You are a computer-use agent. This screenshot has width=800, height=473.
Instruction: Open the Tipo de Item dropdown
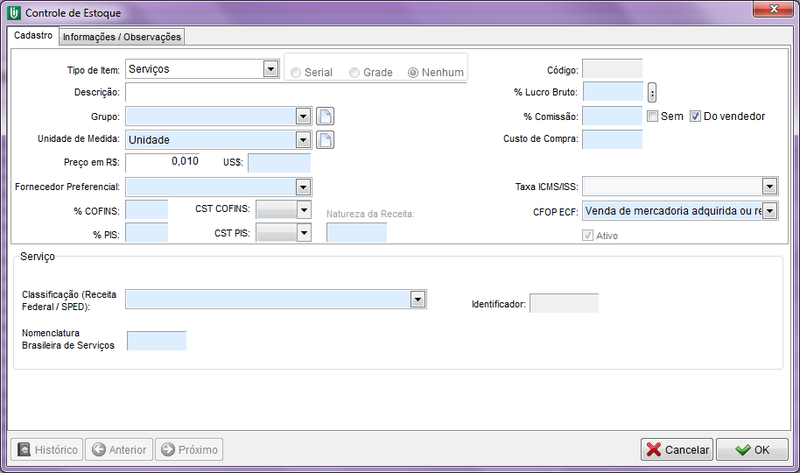[270, 69]
